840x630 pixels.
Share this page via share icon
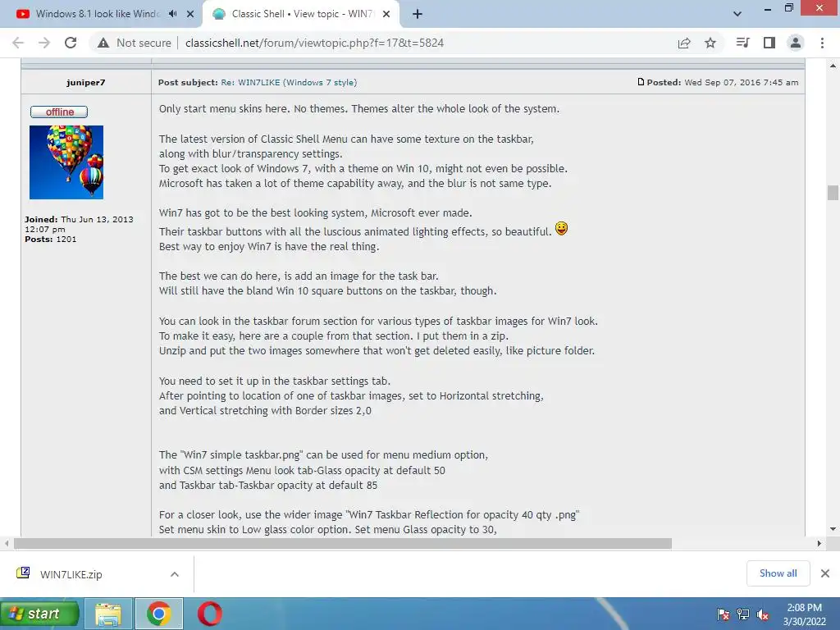click(684, 43)
